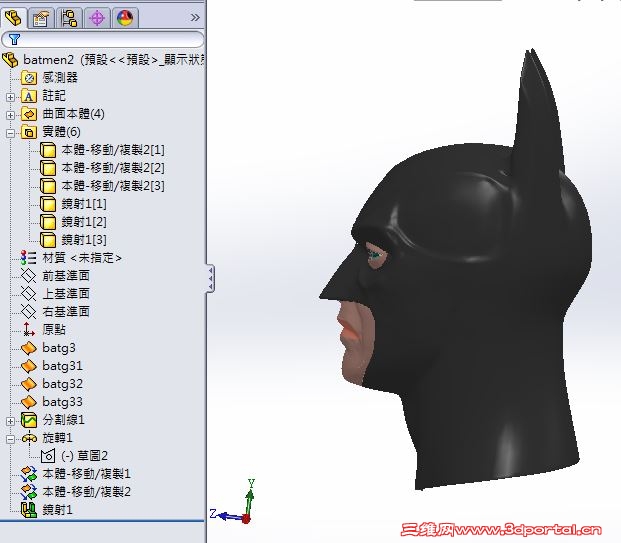Select the batmen2 part root node

pyautogui.click(x=103, y=60)
